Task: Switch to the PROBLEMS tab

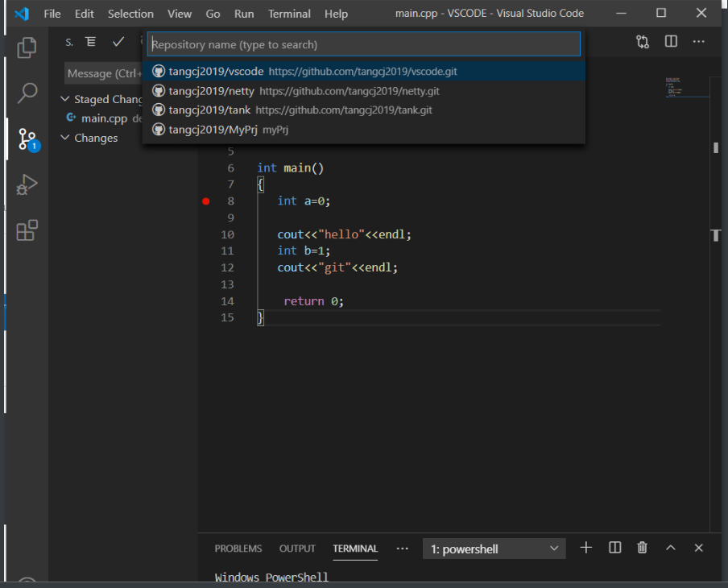Action: click(238, 549)
